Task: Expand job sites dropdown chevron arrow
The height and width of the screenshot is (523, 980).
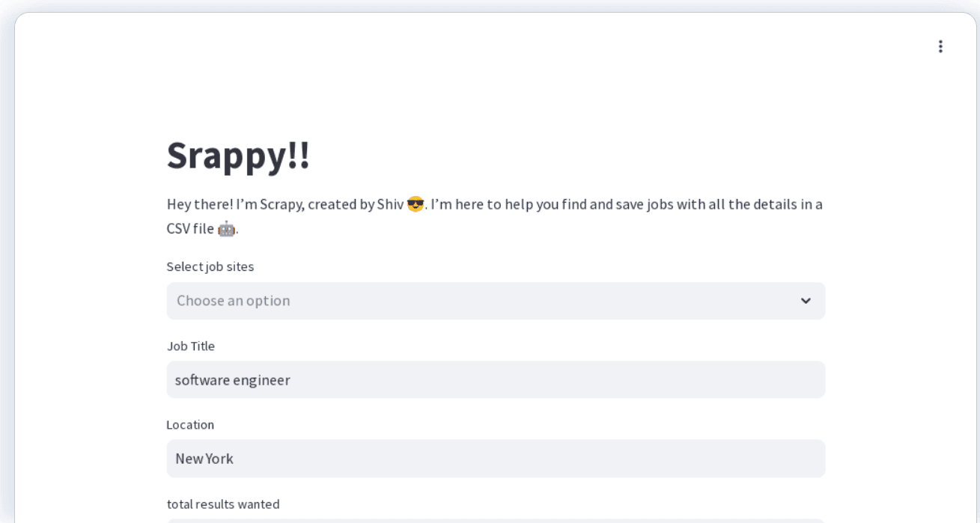Action: 806,301
